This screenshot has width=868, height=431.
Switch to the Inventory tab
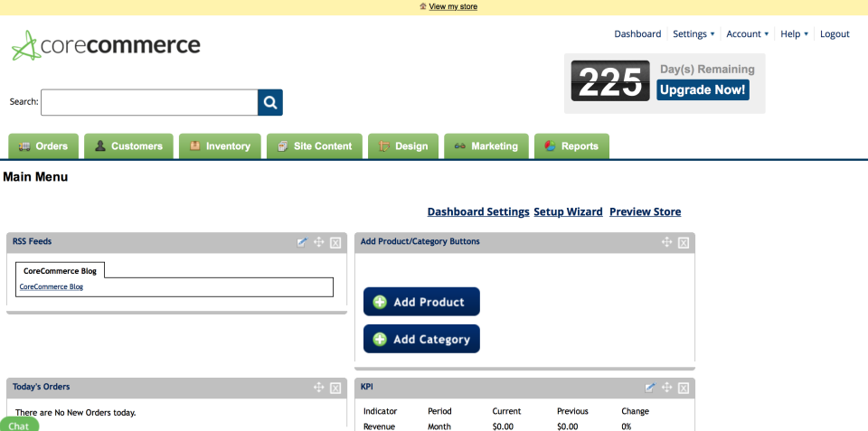click(x=220, y=146)
